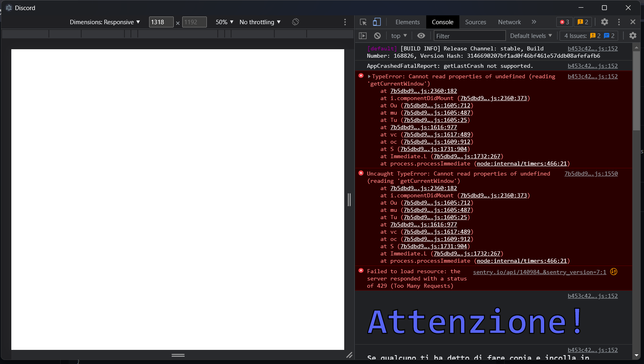Open console settings gear icon
Image resolution: width=644 pixels, height=364 pixels.
(x=633, y=36)
